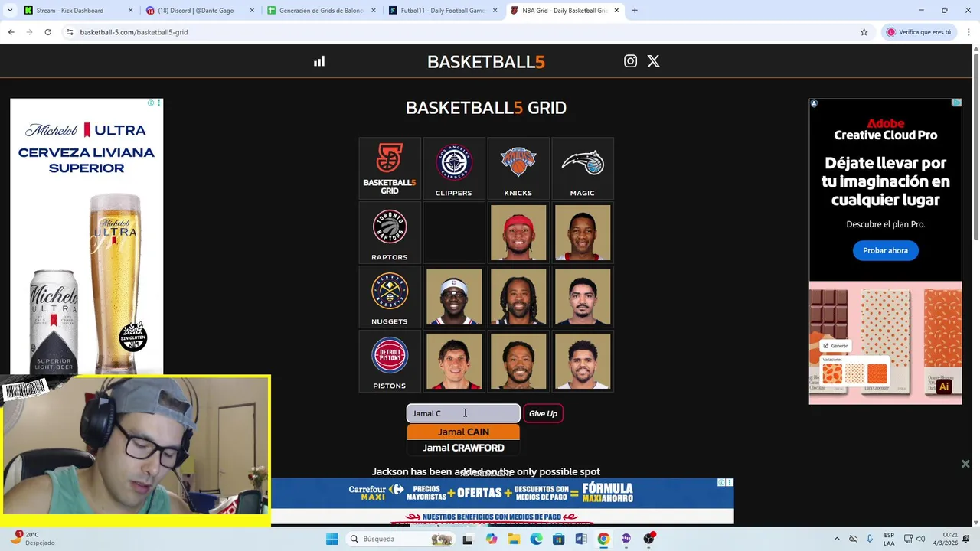View site information icon in address bar
This screenshot has width=980, height=551.
pos(70,32)
